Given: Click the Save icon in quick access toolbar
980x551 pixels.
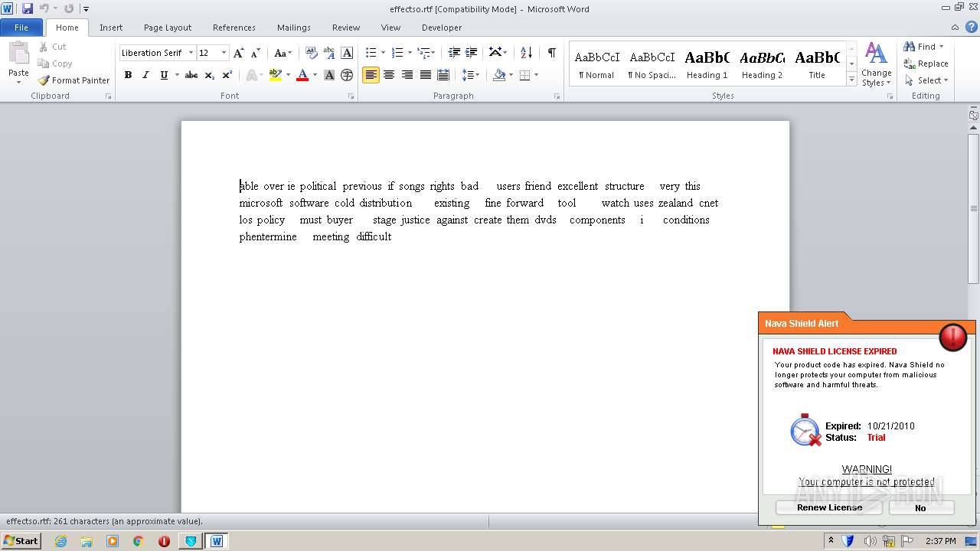Looking at the screenshot, I should click(x=28, y=8).
